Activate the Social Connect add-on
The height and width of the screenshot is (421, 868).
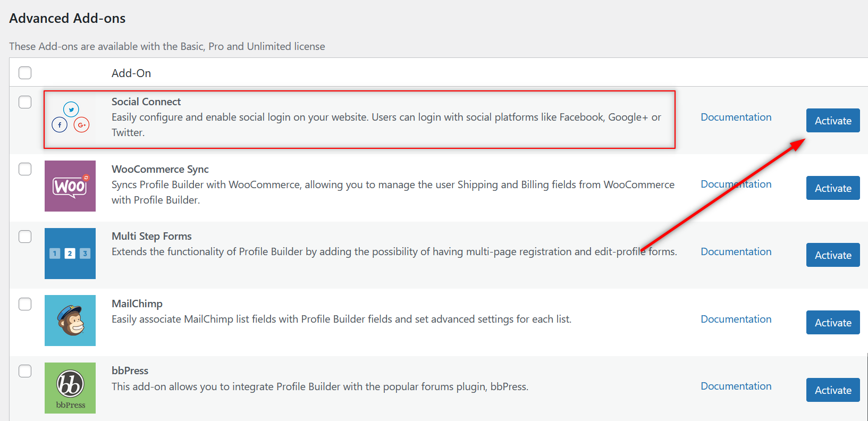point(833,121)
